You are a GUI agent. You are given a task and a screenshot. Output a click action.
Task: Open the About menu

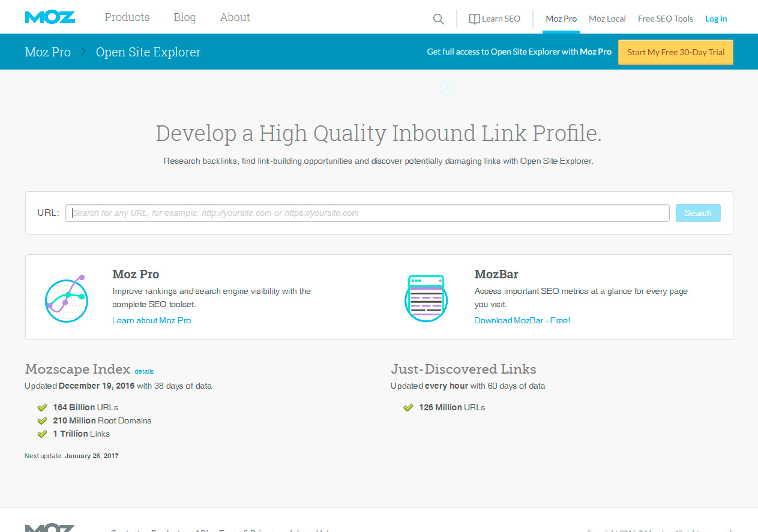click(235, 17)
